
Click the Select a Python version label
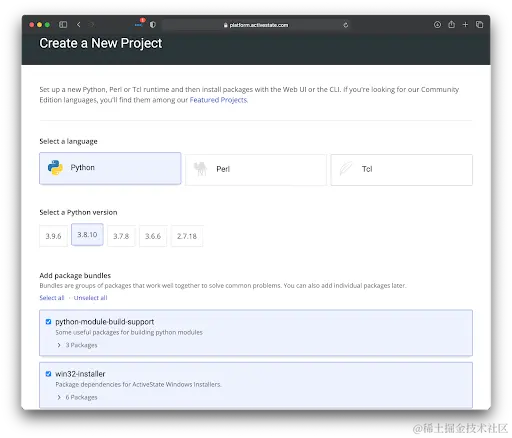click(78, 212)
